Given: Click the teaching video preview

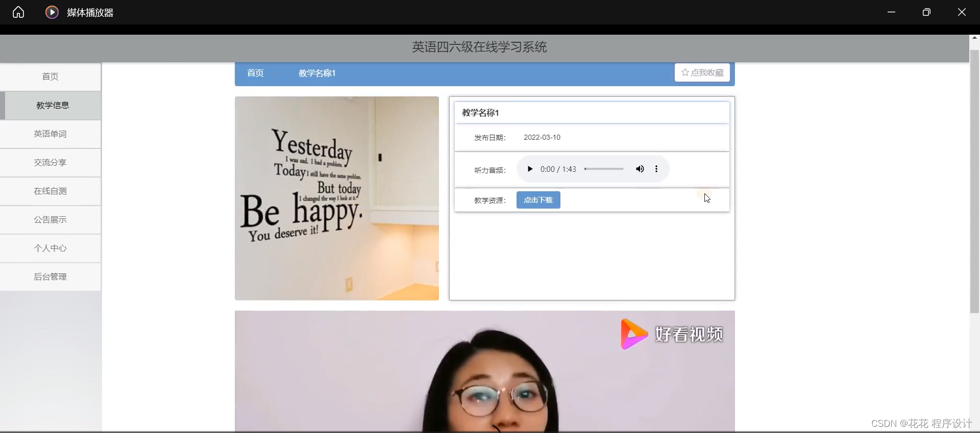Looking at the screenshot, I should point(485,371).
